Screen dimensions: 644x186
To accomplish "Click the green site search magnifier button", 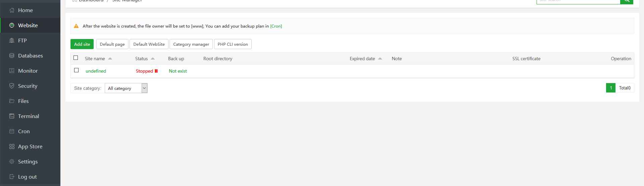I will coord(627,1).
